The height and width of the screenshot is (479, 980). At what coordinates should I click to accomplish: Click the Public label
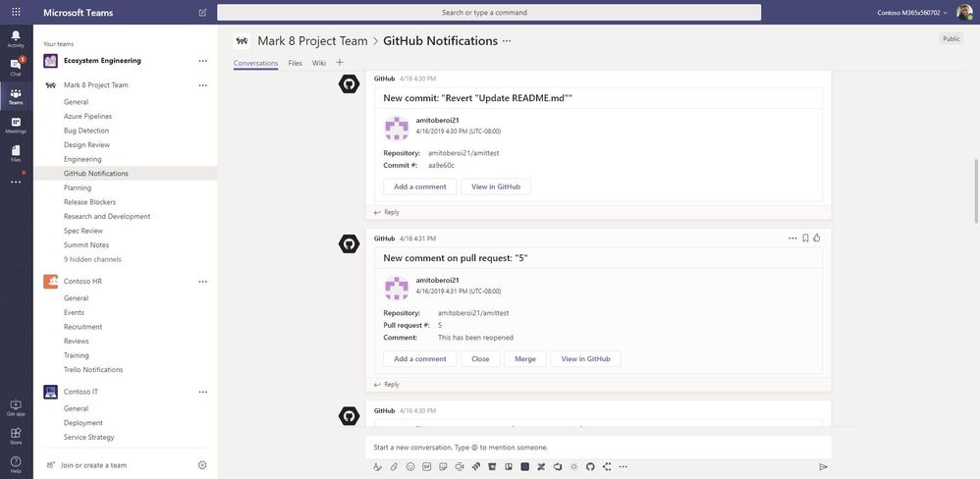(x=951, y=38)
